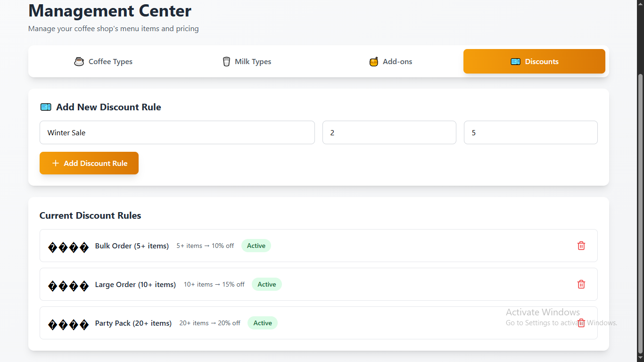This screenshot has height=362, width=644.
Task: Click the Management Center title
Action: 110,10
